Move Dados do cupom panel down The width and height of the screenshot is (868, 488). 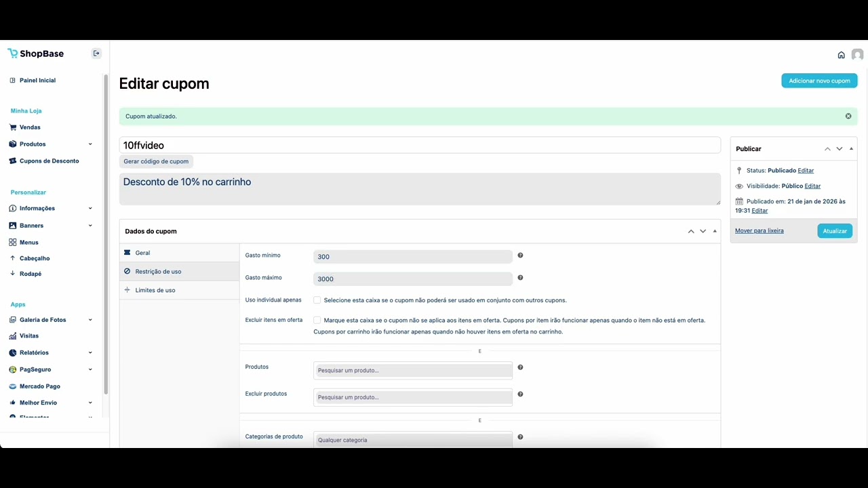703,231
